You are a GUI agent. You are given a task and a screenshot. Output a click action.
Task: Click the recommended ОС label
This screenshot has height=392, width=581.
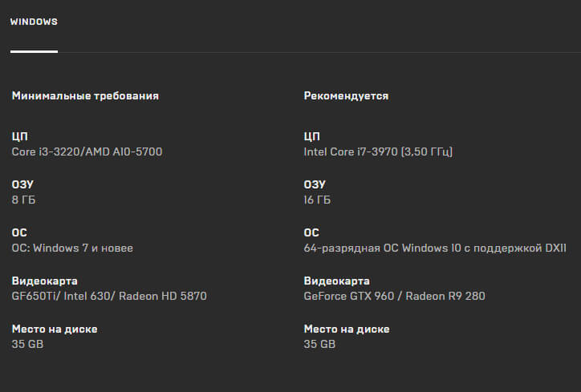coord(311,232)
